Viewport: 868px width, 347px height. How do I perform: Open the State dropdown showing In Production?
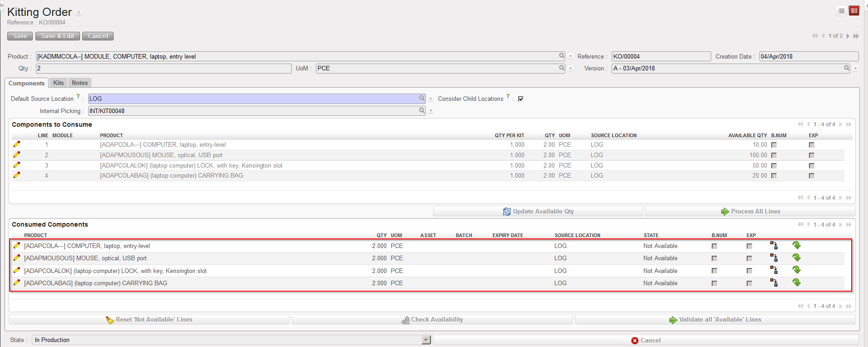[426, 340]
